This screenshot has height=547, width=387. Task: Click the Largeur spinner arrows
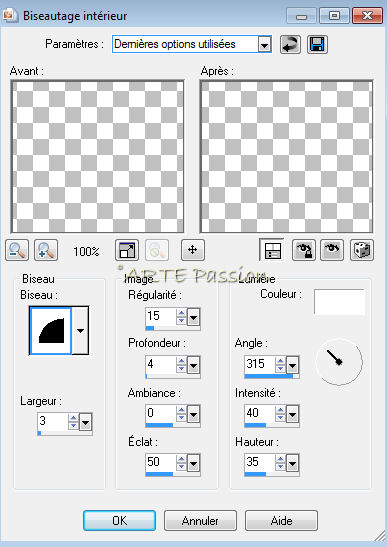(73, 422)
